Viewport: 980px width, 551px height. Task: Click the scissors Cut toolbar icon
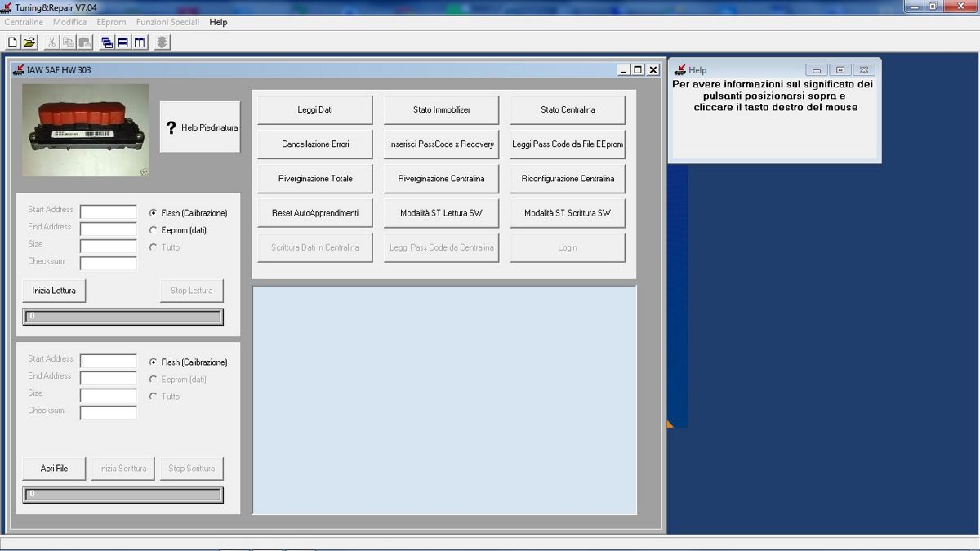click(52, 42)
